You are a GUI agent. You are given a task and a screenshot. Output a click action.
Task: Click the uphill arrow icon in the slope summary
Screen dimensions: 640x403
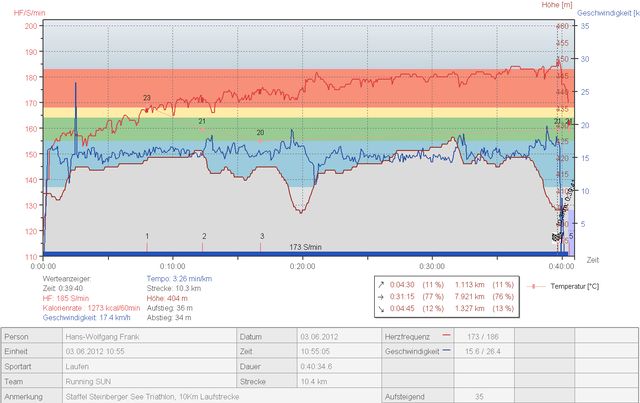coord(382,283)
